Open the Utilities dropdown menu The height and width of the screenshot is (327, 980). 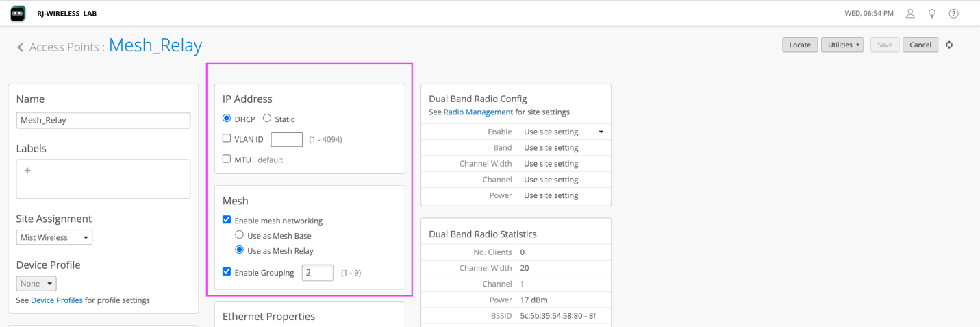[842, 45]
